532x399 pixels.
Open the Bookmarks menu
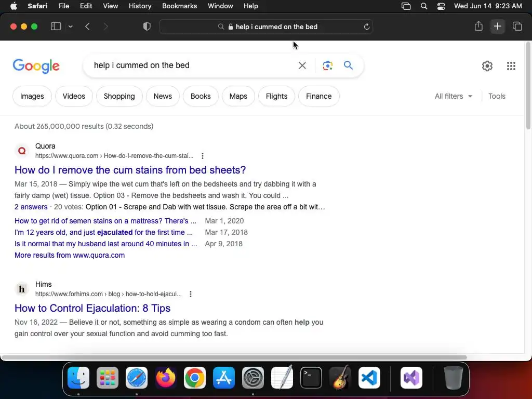pyautogui.click(x=179, y=6)
